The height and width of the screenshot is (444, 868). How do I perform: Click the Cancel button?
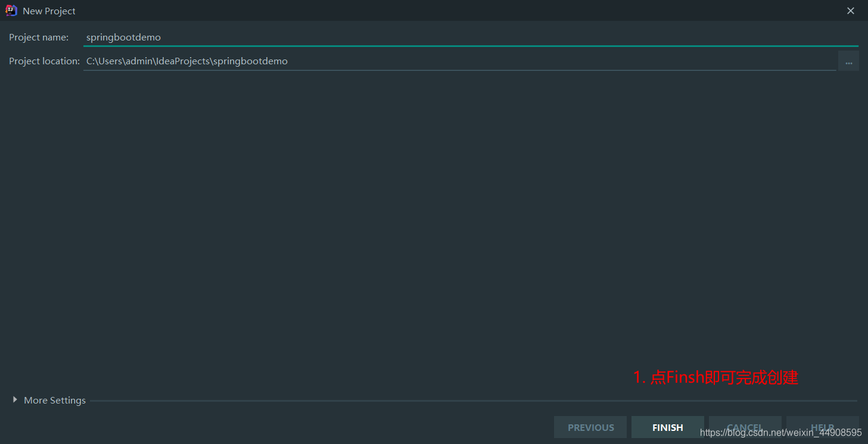pyautogui.click(x=745, y=427)
